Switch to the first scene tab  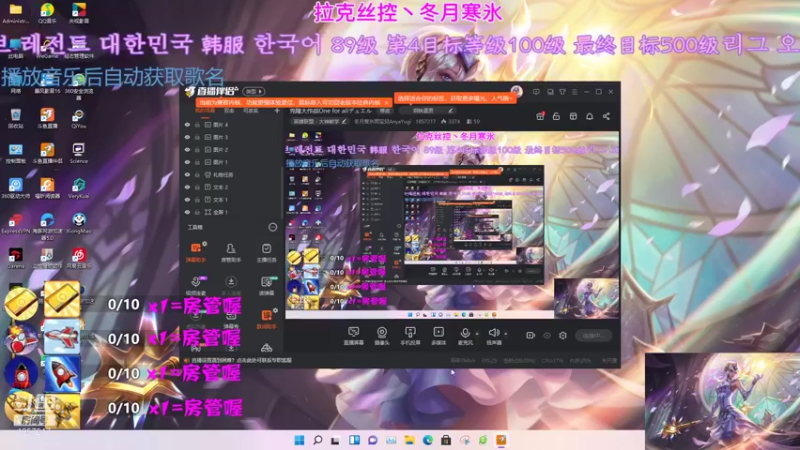point(205,111)
